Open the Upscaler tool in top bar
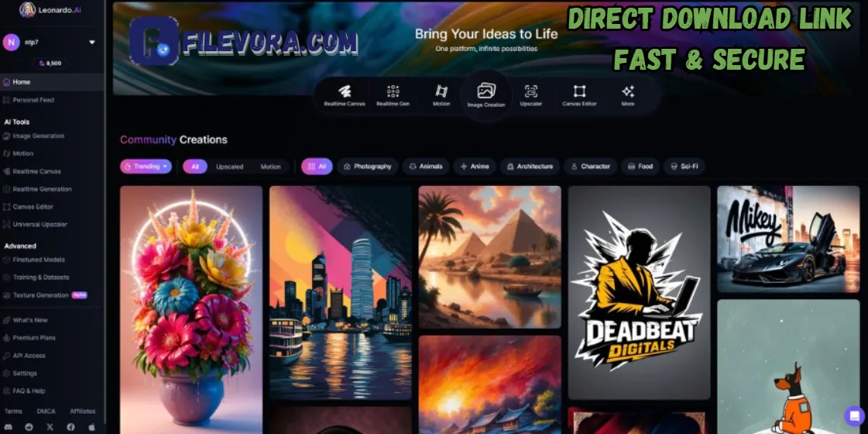Image resolution: width=868 pixels, height=434 pixels. [x=531, y=96]
